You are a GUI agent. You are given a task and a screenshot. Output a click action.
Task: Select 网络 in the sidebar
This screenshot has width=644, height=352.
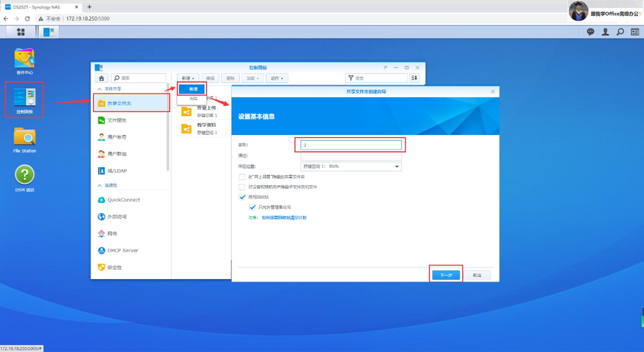click(x=131, y=233)
